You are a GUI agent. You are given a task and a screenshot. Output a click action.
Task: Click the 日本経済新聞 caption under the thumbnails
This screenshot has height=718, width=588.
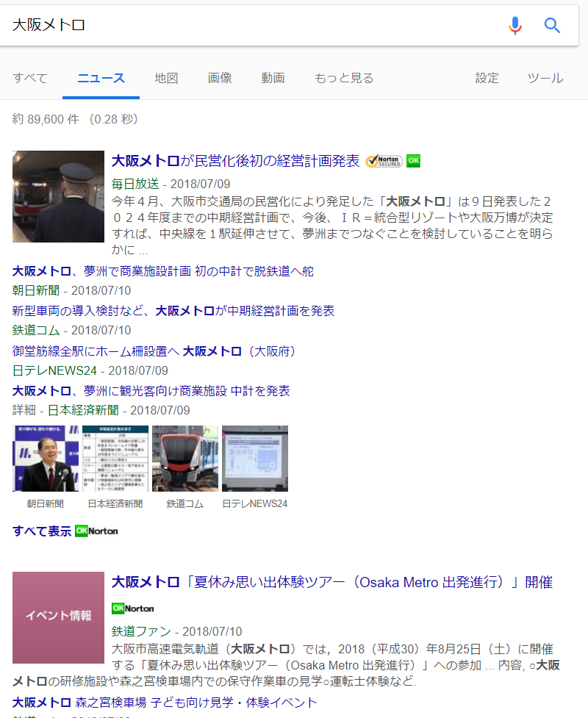115,503
